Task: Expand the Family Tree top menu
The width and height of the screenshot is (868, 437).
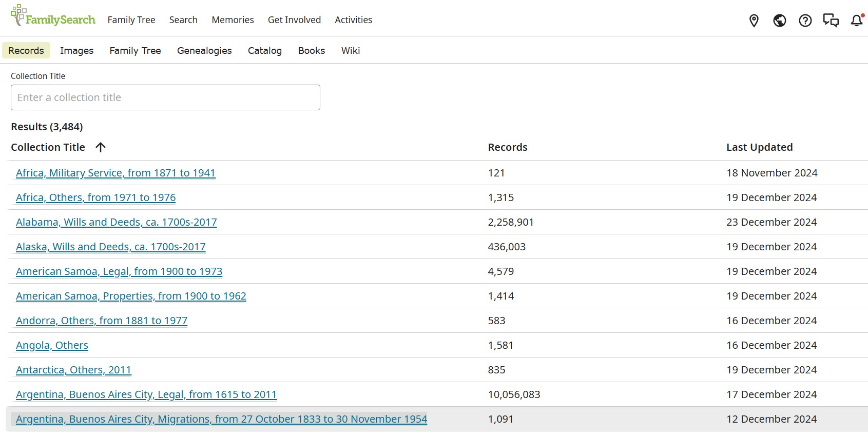Action: tap(131, 20)
